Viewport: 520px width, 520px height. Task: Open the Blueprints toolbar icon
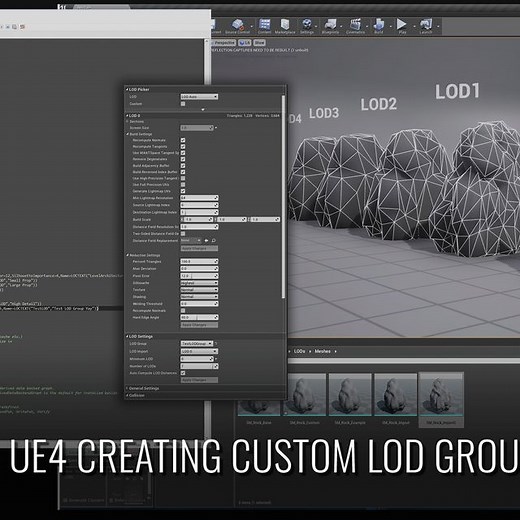coord(330,26)
